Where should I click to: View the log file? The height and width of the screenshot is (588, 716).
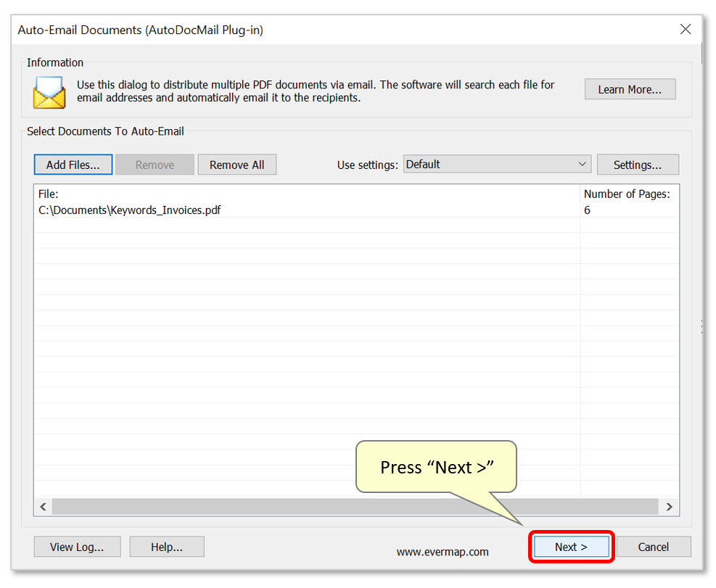tap(77, 547)
